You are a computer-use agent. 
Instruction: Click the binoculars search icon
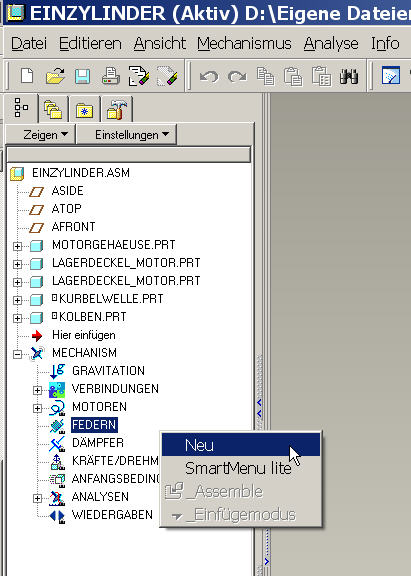tap(349, 76)
